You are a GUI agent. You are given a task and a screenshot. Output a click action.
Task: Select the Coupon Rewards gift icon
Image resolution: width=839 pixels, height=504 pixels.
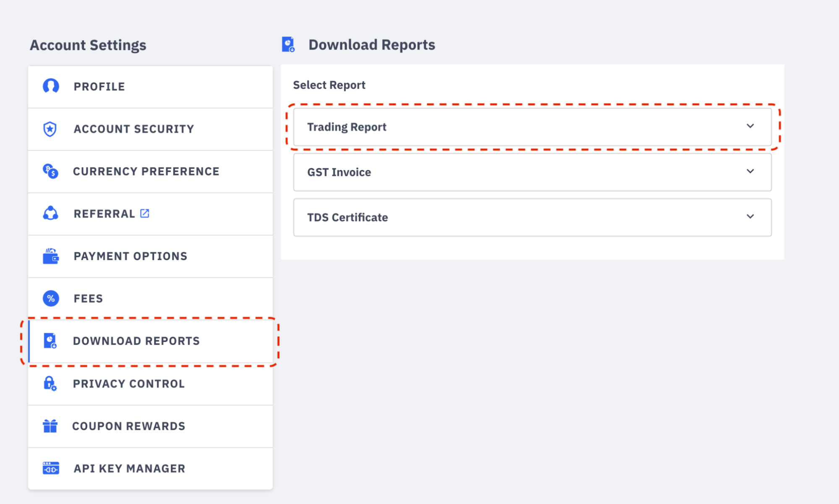click(x=50, y=426)
